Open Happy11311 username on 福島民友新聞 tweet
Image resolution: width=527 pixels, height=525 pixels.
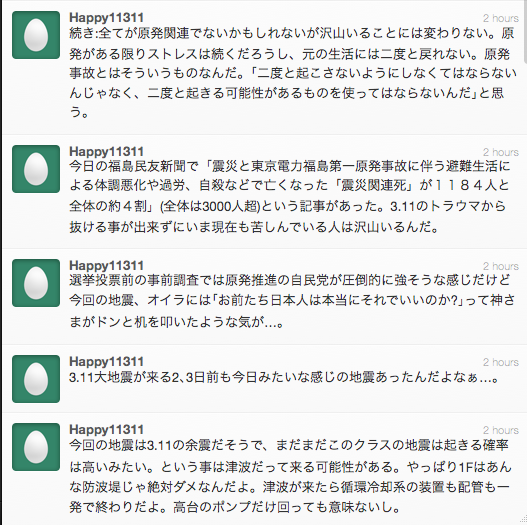(106, 152)
